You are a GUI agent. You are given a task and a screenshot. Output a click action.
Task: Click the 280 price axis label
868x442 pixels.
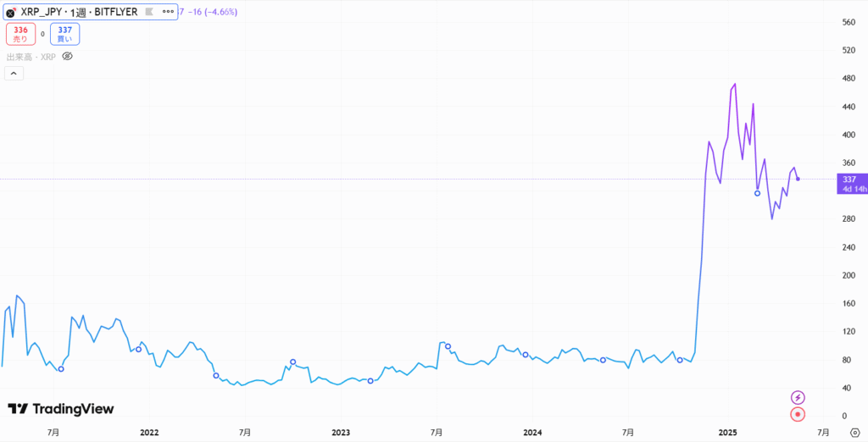click(848, 219)
